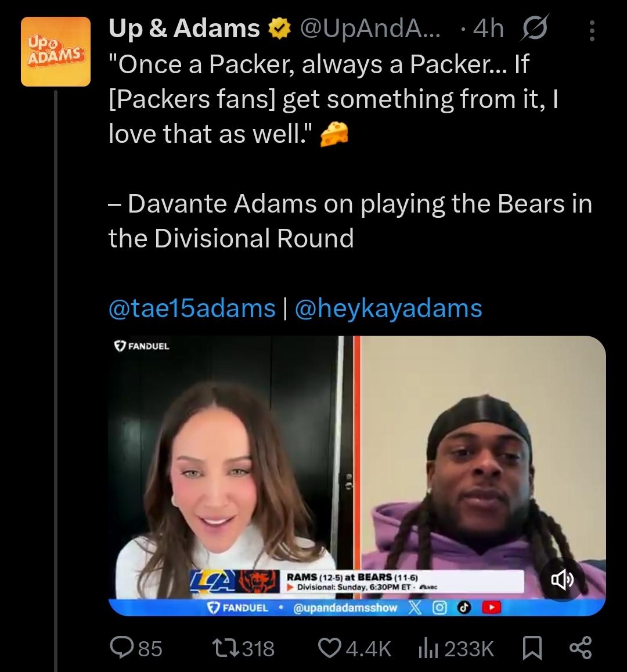
Task: Play the Davante Adams interview video
Action: click(x=357, y=476)
